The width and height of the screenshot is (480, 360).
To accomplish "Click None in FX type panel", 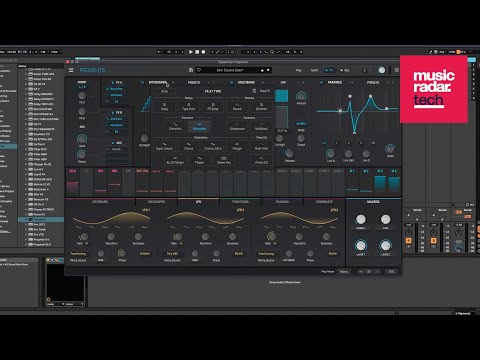I will [x=164, y=91].
